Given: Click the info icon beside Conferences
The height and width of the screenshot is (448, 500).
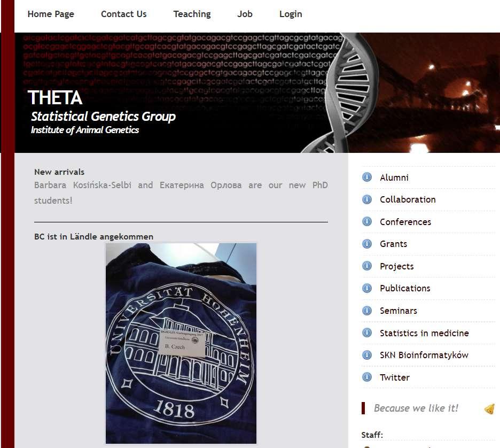Looking at the screenshot, I should [x=367, y=221].
